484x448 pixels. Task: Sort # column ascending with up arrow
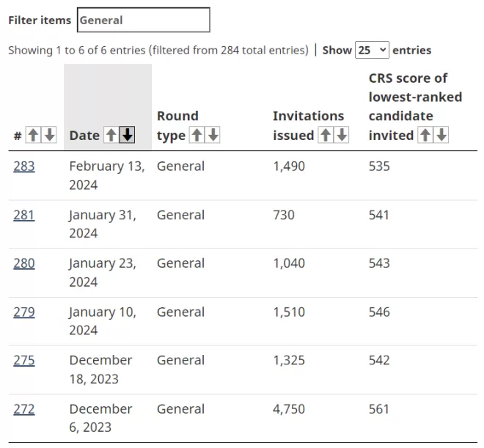point(33,135)
